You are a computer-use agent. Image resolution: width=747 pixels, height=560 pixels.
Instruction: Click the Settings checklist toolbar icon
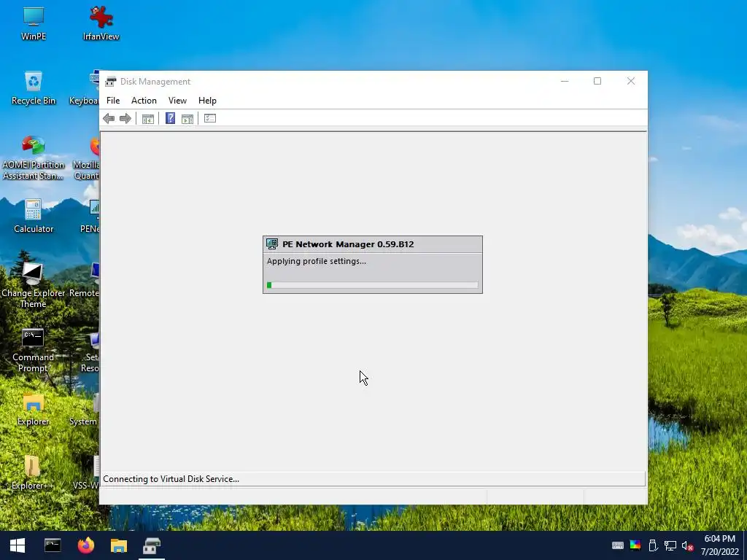pyautogui.click(x=210, y=118)
